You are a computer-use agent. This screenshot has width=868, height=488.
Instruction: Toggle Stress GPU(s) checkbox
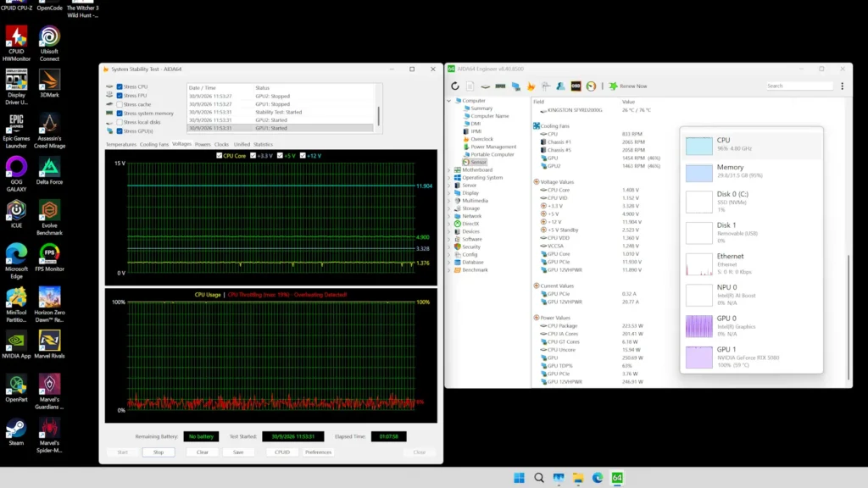point(120,131)
